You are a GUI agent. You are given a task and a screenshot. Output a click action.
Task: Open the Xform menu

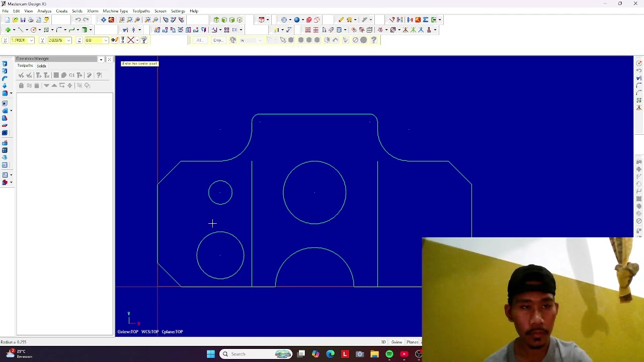coord(93,11)
